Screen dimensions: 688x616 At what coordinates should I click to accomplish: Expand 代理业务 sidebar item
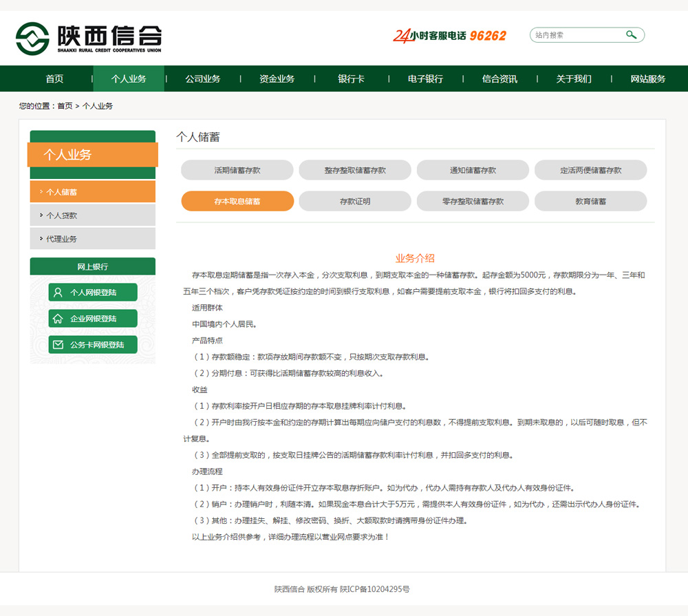tap(92, 239)
